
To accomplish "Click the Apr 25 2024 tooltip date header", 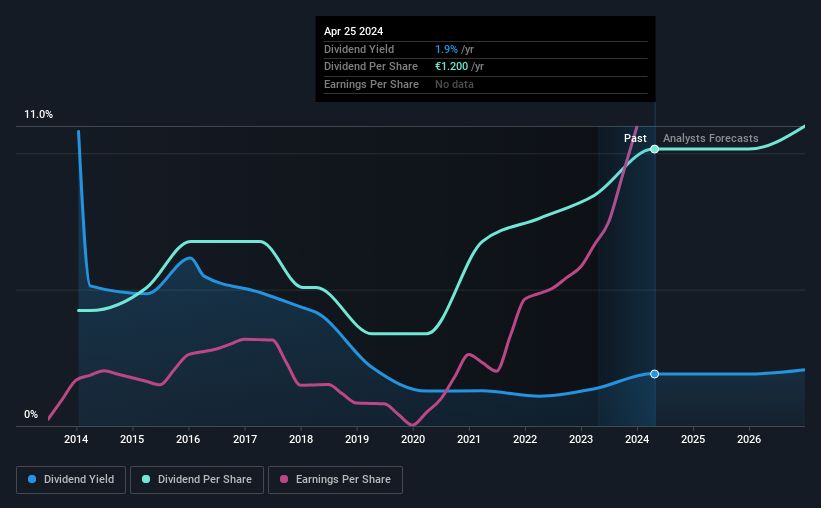I will pyautogui.click(x=353, y=31).
